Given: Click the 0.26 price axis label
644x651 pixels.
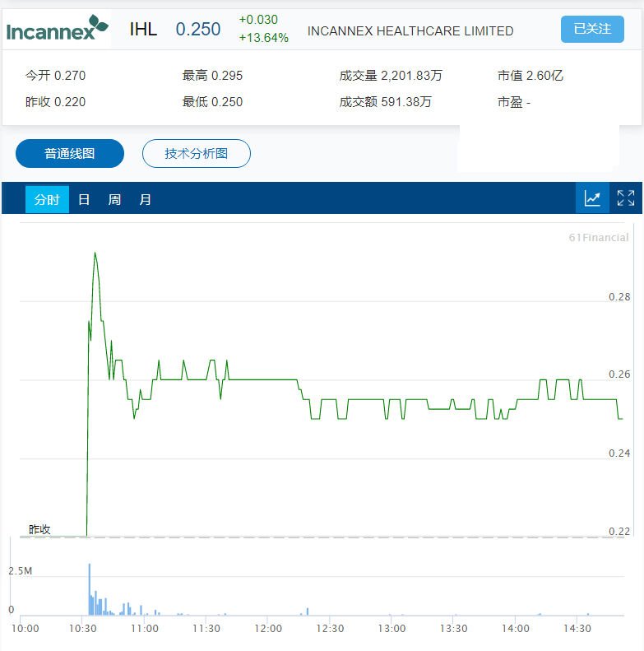Looking at the screenshot, I should pyautogui.click(x=619, y=374).
